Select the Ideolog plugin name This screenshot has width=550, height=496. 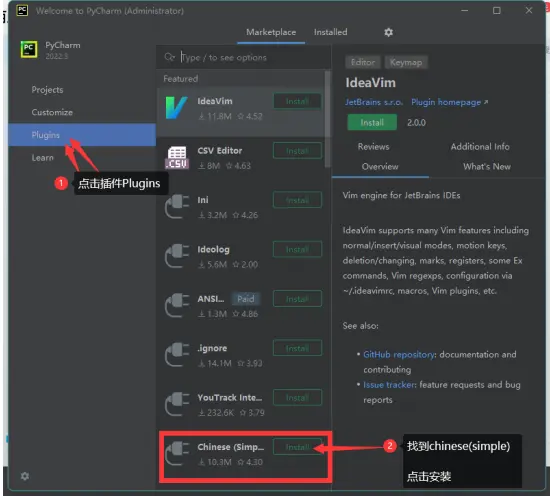pos(213,249)
